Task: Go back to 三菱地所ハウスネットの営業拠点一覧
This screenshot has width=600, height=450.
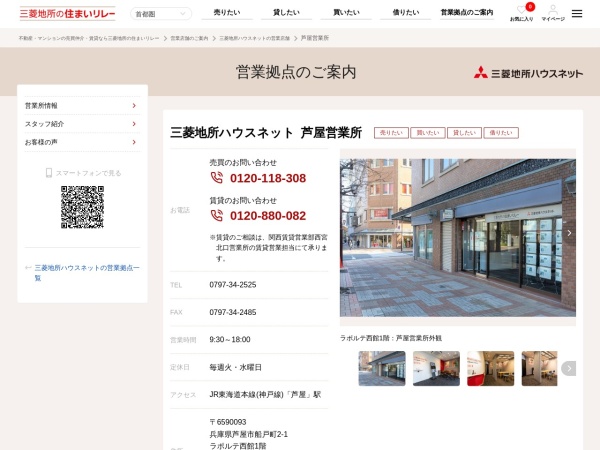Action: (87, 272)
